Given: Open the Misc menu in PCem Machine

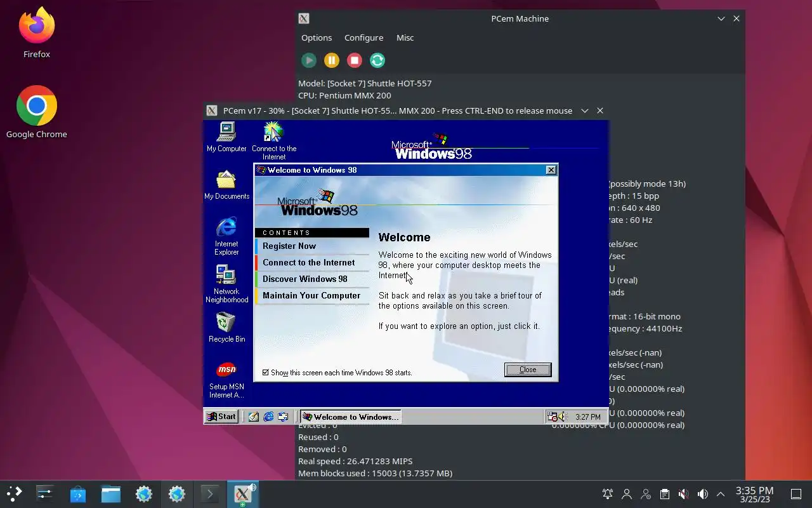Looking at the screenshot, I should tap(405, 37).
